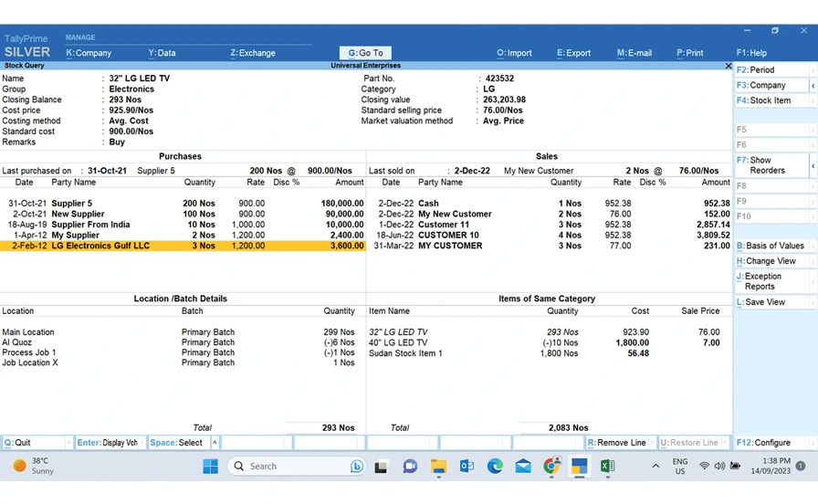This screenshot has width=818, height=504.
Task: Open the volume tray icon
Action: (x=719, y=466)
